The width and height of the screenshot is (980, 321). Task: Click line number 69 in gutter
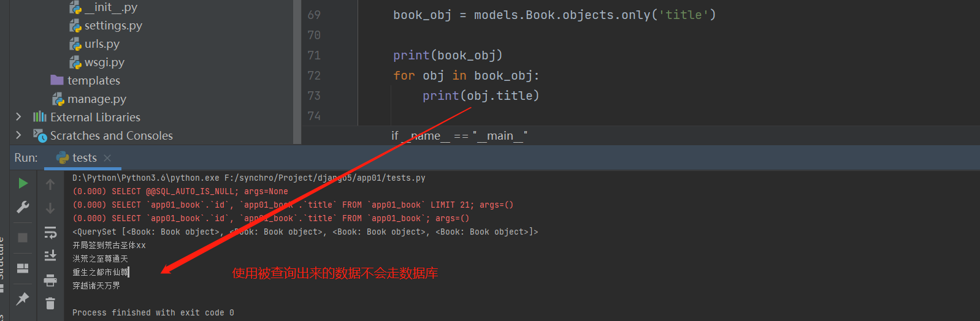tap(314, 15)
